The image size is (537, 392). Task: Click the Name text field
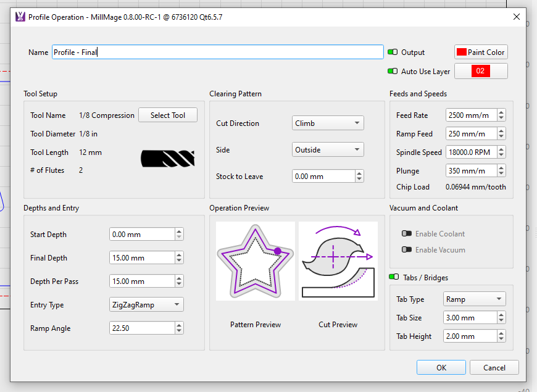pyautogui.click(x=218, y=52)
